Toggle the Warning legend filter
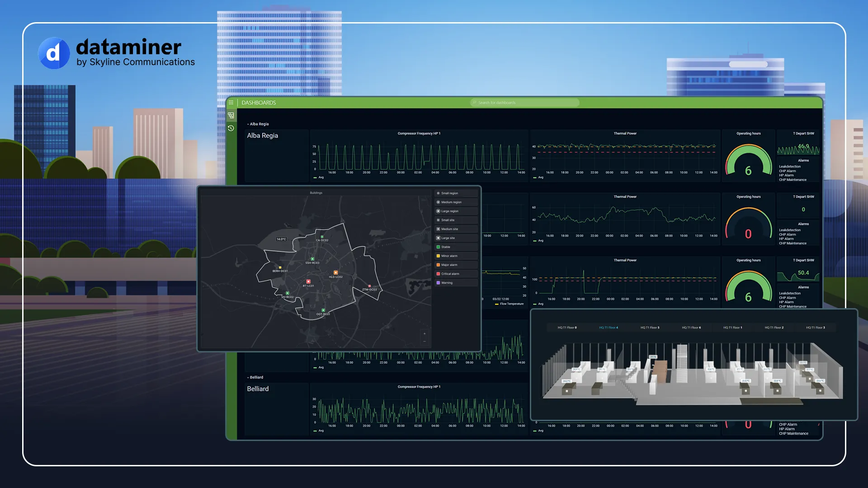The width and height of the screenshot is (868, 488). pyautogui.click(x=456, y=283)
